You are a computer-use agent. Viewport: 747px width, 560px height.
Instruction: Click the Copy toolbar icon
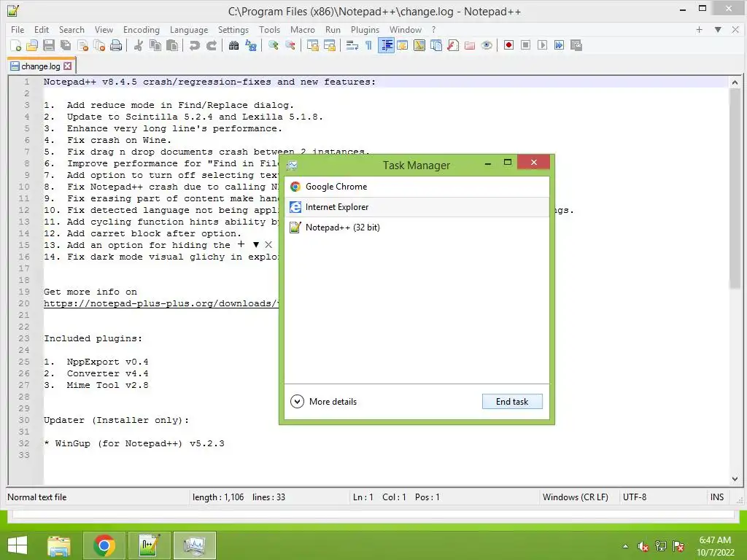(155, 45)
